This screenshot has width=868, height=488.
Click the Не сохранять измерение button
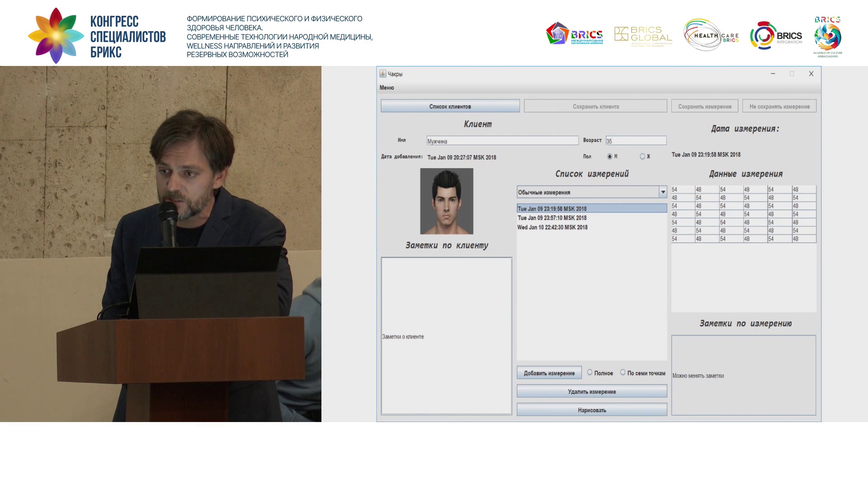779,106
